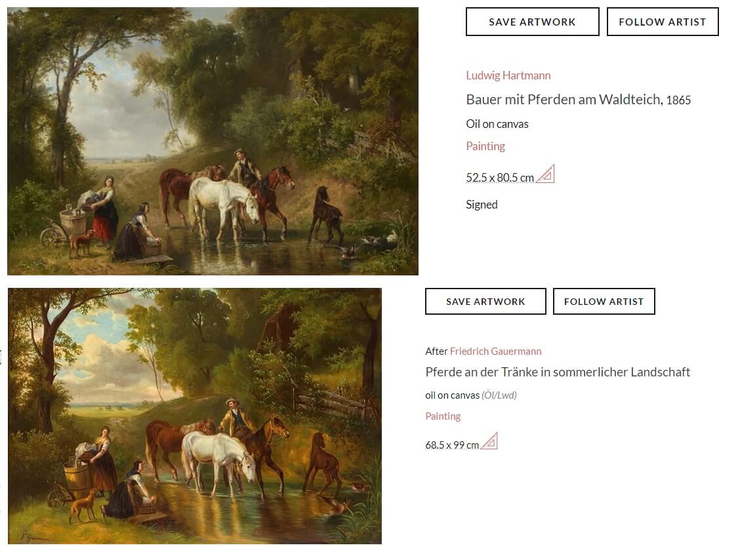Click the ruler icon beside 68.5 x 99 cm
This screenshot has height=560, width=740.
489,442
